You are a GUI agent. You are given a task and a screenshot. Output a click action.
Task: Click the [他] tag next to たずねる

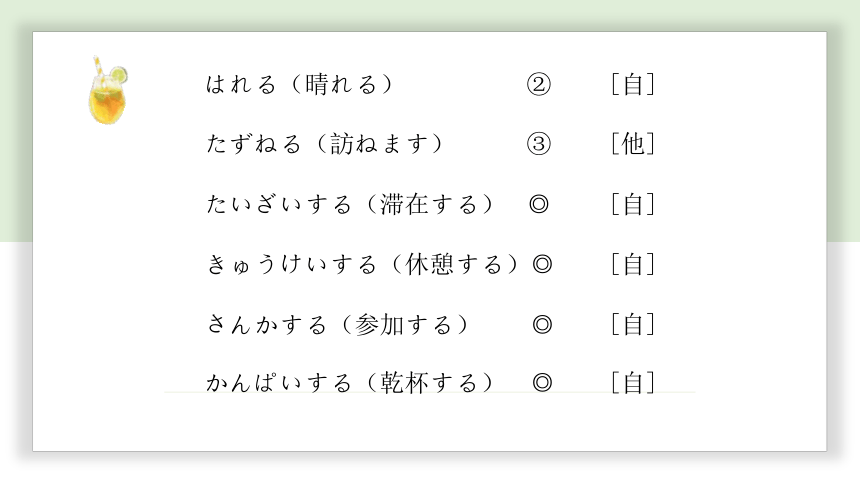tap(633, 144)
